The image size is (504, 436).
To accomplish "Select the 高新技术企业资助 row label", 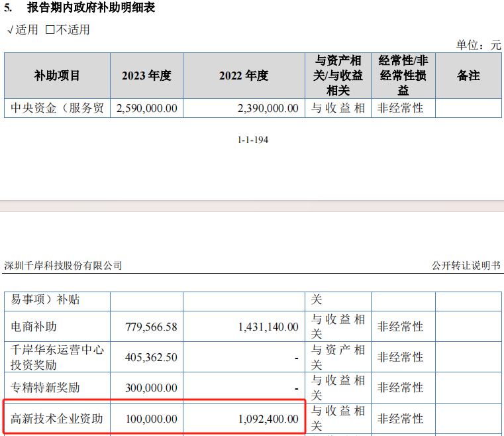I will pos(56,419).
